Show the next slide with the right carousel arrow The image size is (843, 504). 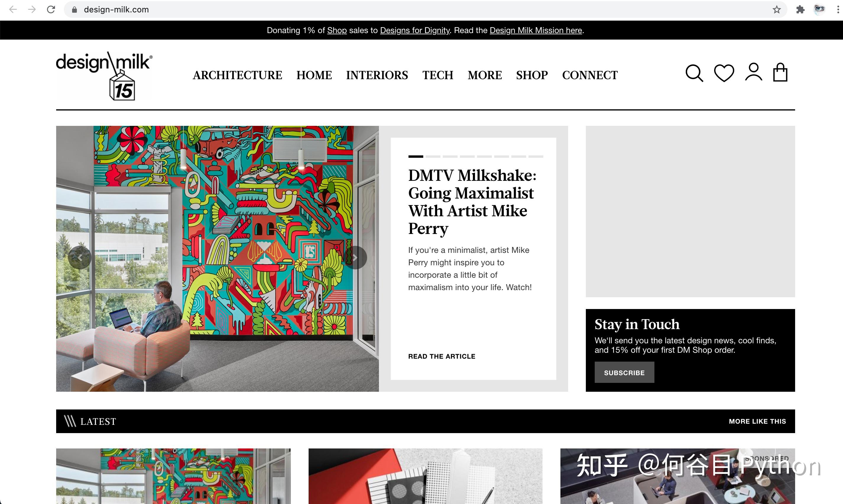point(355,258)
